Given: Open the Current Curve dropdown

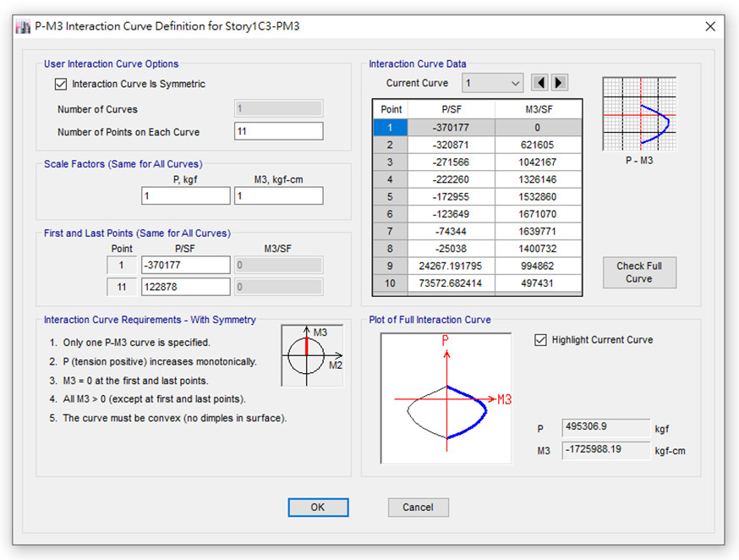Looking at the screenshot, I should [492, 83].
